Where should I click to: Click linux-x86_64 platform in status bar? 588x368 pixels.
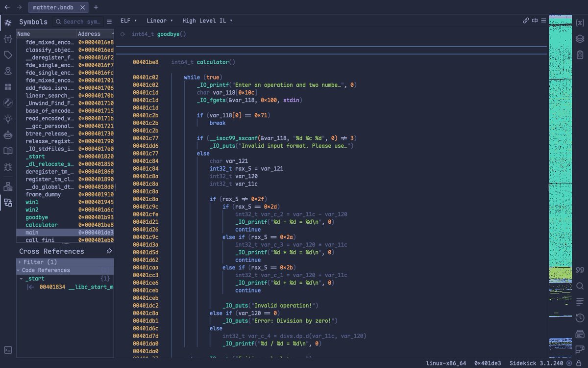[x=446, y=363]
